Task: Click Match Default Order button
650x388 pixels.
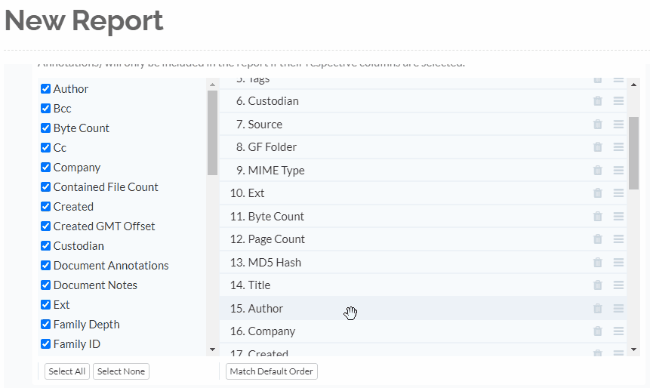Action: pos(272,371)
